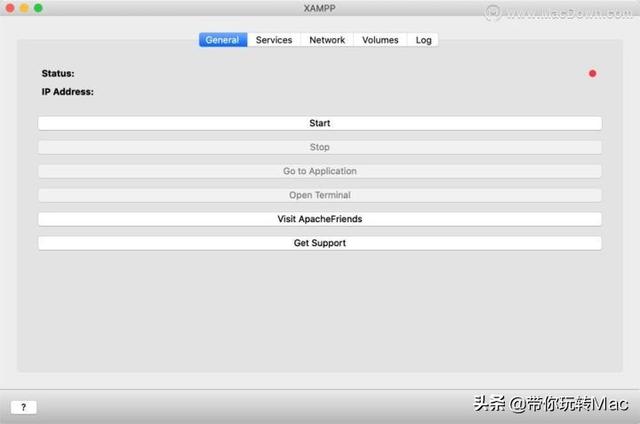The width and height of the screenshot is (640, 424).
Task: Maximize the XAMPP window with the green button
Action: [x=38, y=8]
